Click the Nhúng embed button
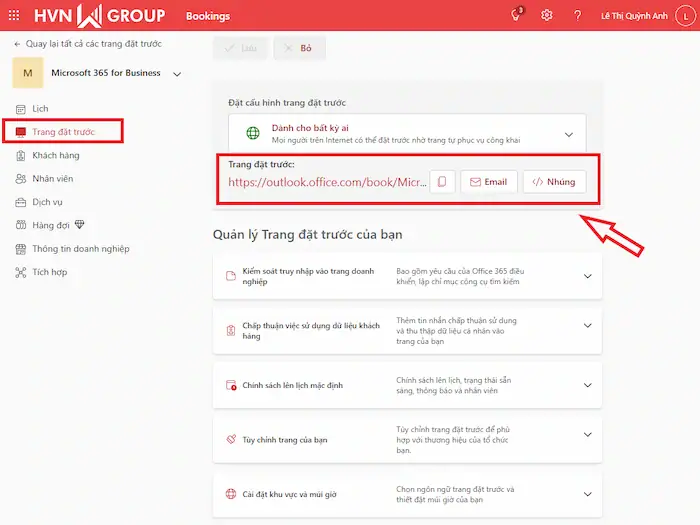The height and width of the screenshot is (525, 700). [553, 182]
